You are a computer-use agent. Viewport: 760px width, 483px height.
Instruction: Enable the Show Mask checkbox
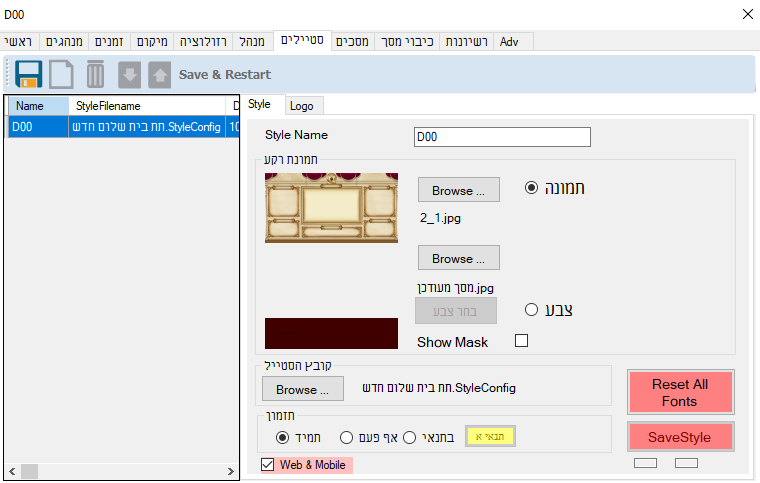pyautogui.click(x=521, y=341)
